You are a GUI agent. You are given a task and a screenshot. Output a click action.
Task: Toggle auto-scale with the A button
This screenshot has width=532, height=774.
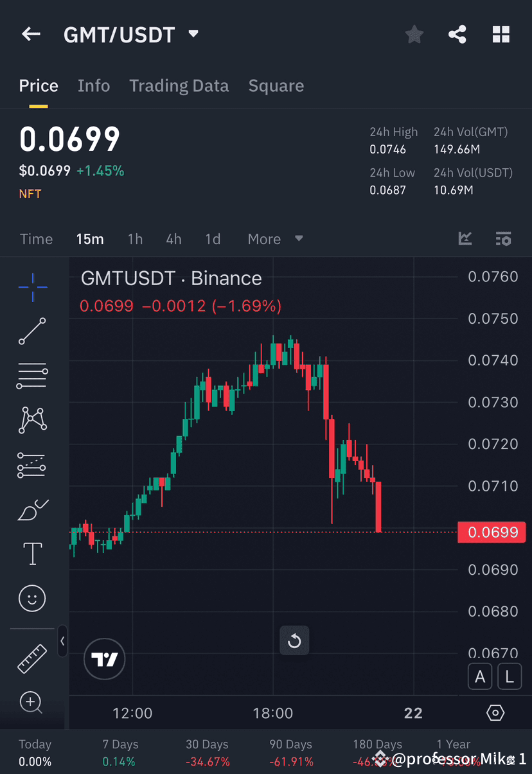(x=480, y=676)
